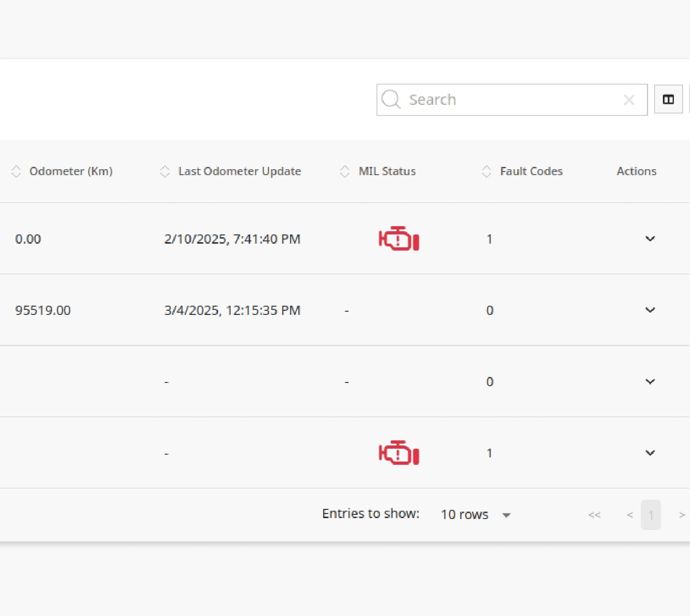Sort by Odometer (Km) column
Image resolution: width=690 pixels, height=616 pixels.
click(x=62, y=171)
